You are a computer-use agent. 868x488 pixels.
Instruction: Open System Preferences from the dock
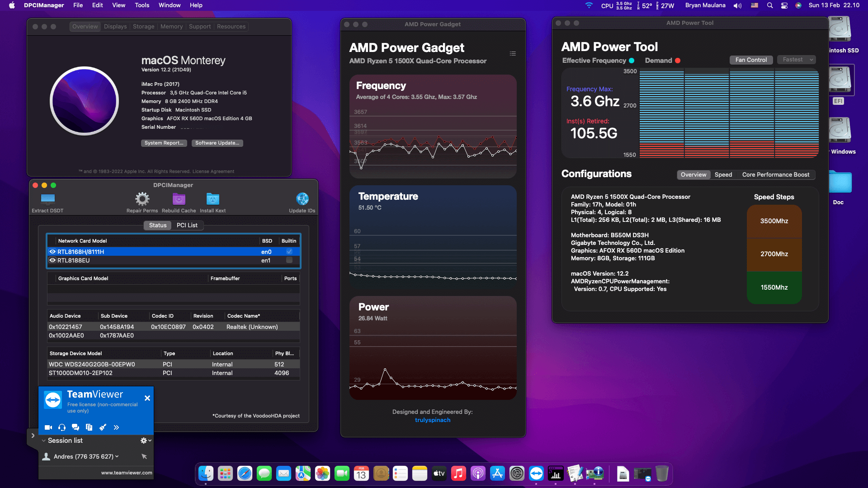click(517, 474)
